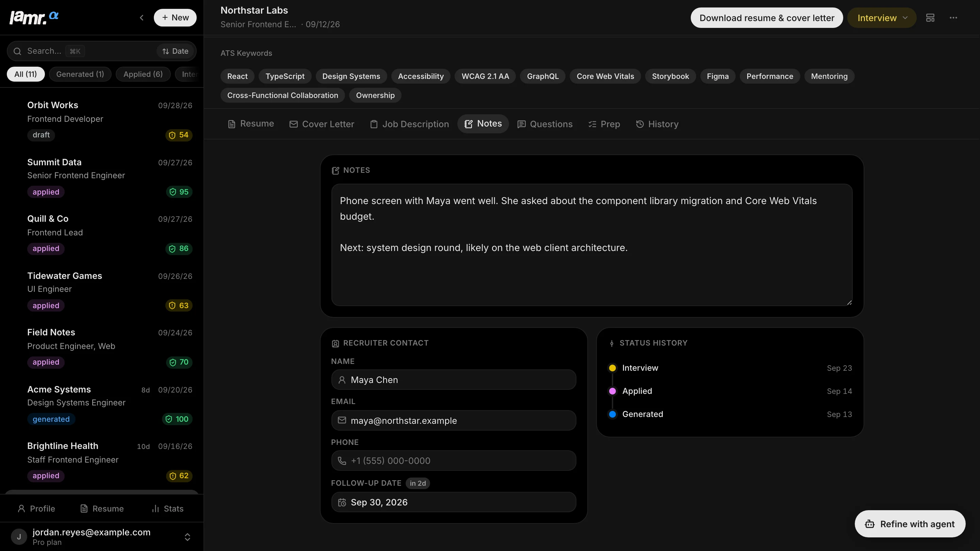Filter list by Applied (6)
This screenshot has height=551, width=980.
(x=143, y=74)
